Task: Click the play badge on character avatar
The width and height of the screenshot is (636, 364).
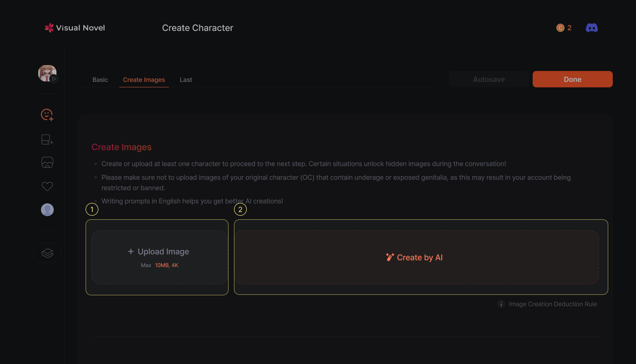Action: point(54,79)
